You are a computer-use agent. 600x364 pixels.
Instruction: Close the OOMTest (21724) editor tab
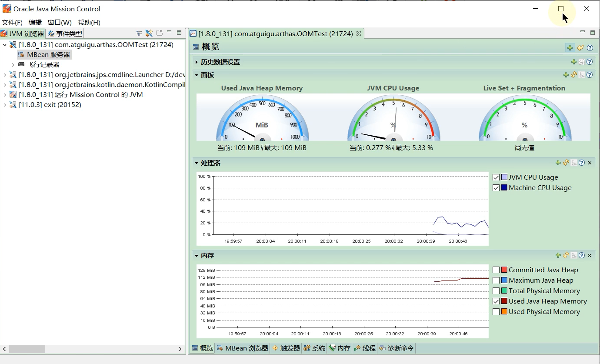(x=359, y=33)
